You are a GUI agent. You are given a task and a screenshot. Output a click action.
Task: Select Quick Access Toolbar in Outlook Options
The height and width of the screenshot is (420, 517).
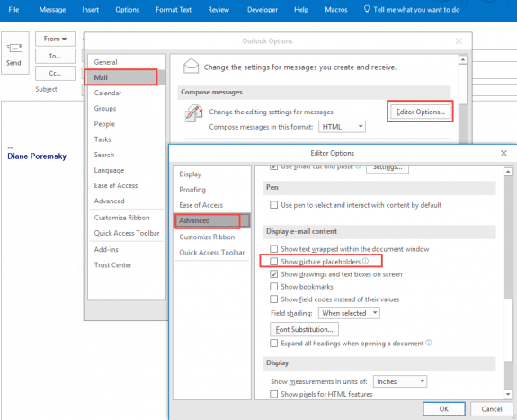tap(127, 233)
